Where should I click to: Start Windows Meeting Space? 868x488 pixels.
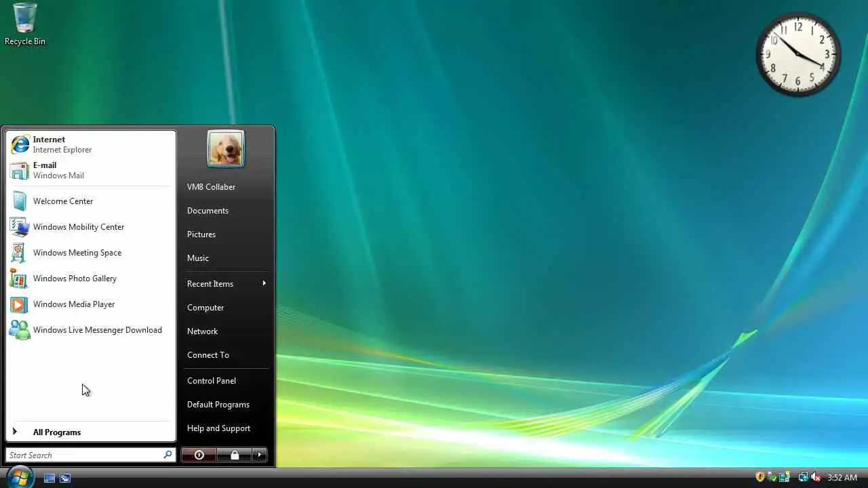tap(91, 253)
